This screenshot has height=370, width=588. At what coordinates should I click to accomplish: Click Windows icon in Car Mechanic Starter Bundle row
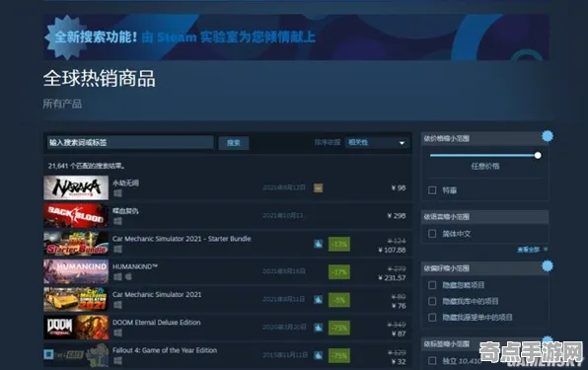117,249
